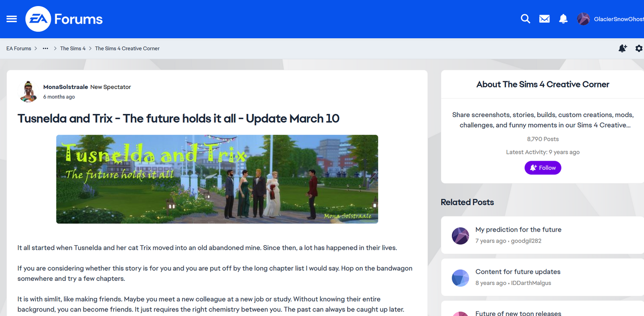The height and width of the screenshot is (316, 644).
Task: Open The Sims 4 Creative Corner breadcrumb
Action: pyautogui.click(x=127, y=48)
